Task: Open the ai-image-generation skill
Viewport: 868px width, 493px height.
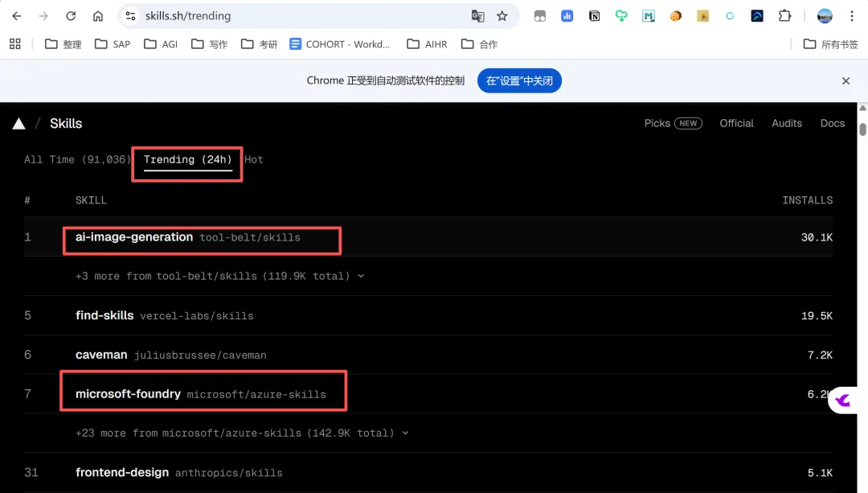Action: point(428,237)
